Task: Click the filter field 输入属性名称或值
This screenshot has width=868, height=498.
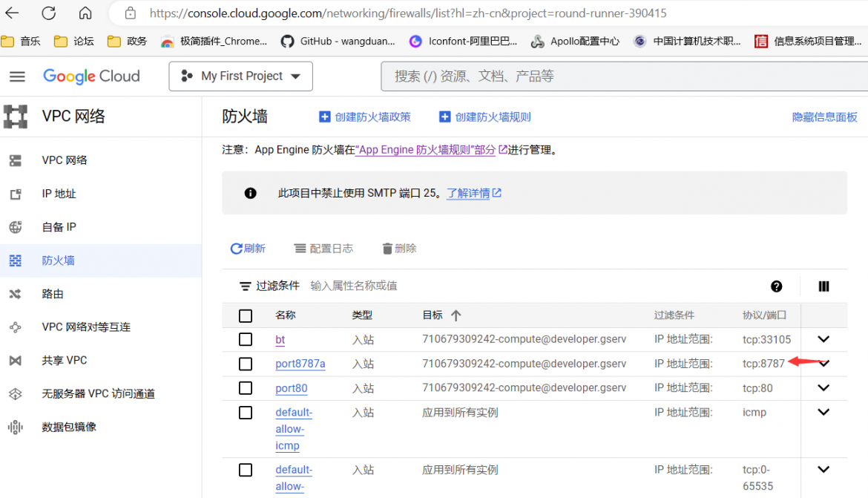Action: (x=354, y=286)
